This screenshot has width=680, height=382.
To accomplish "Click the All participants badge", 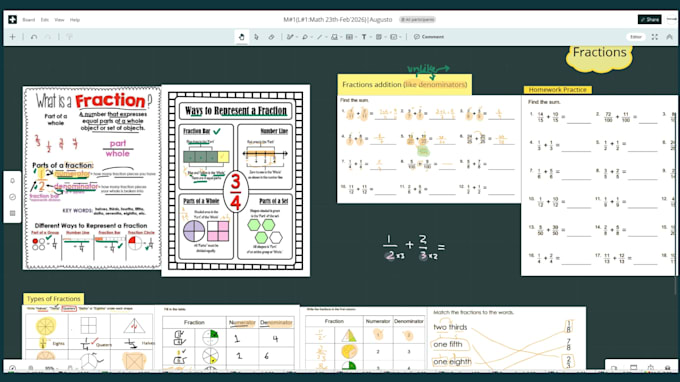I will point(417,20).
